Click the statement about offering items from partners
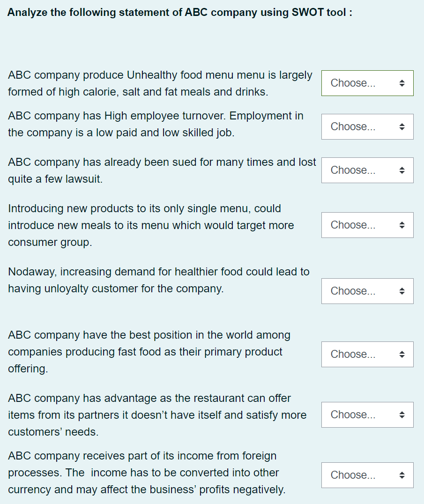 (x=157, y=415)
